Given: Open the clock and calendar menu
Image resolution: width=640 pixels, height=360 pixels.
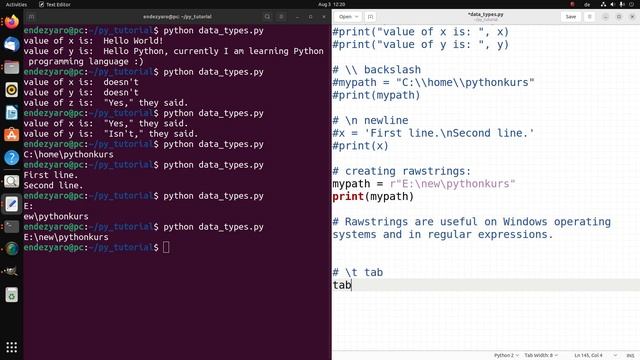Looking at the screenshot, I should (331, 4).
